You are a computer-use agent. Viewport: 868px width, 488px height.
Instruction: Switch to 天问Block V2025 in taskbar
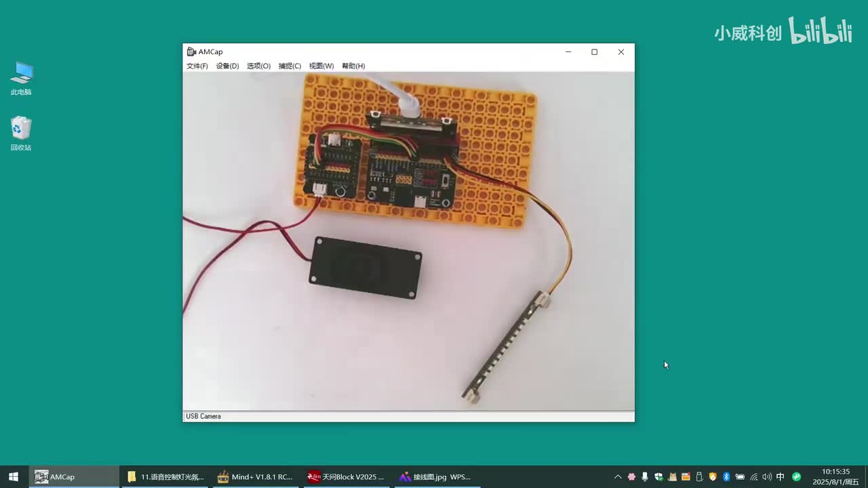pos(346,476)
